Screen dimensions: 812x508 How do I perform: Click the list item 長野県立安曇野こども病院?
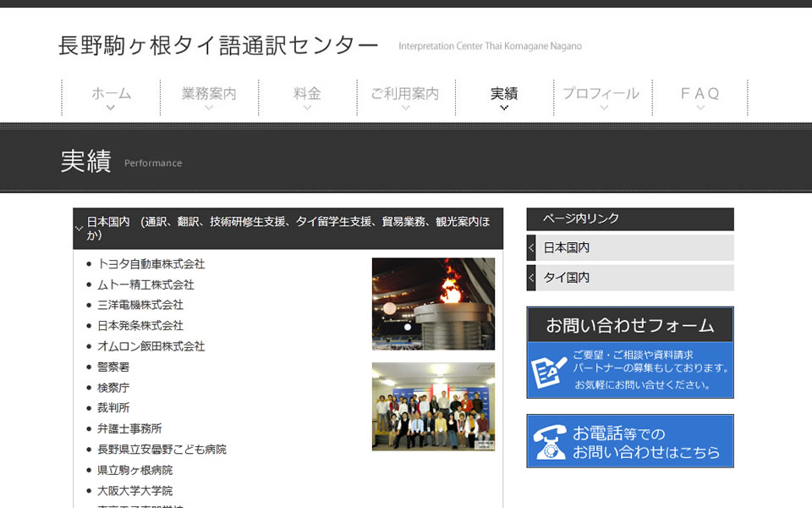coord(162,450)
